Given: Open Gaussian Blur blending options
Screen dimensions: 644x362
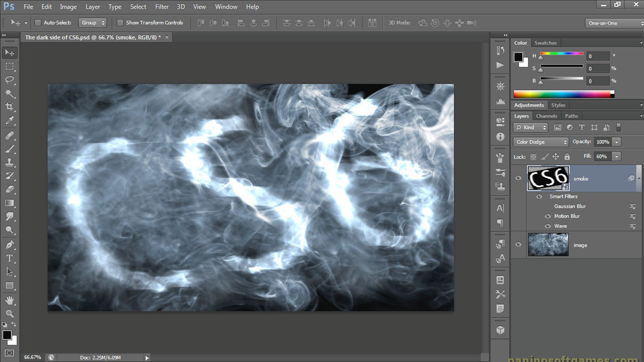Looking at the screenshot, I should point(633,206).
